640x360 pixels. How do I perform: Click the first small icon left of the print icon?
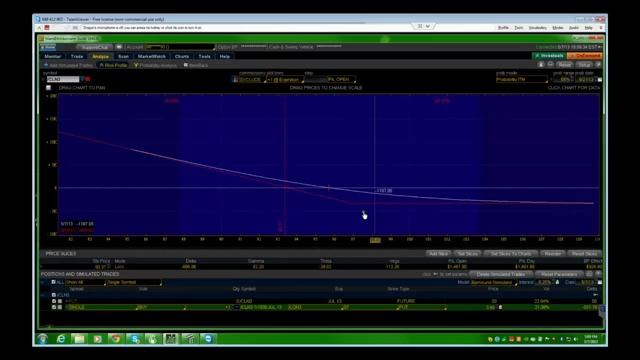[541, 65]
